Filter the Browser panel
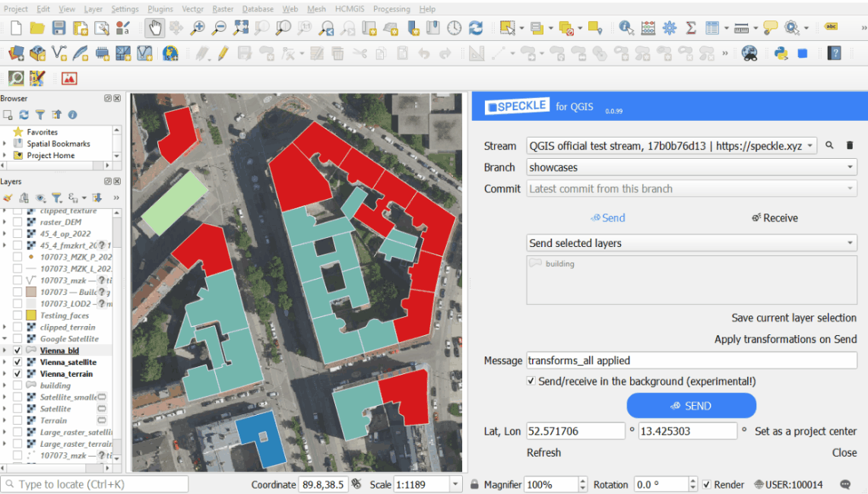The image size is (868, 494). click(x=40, y=115)
